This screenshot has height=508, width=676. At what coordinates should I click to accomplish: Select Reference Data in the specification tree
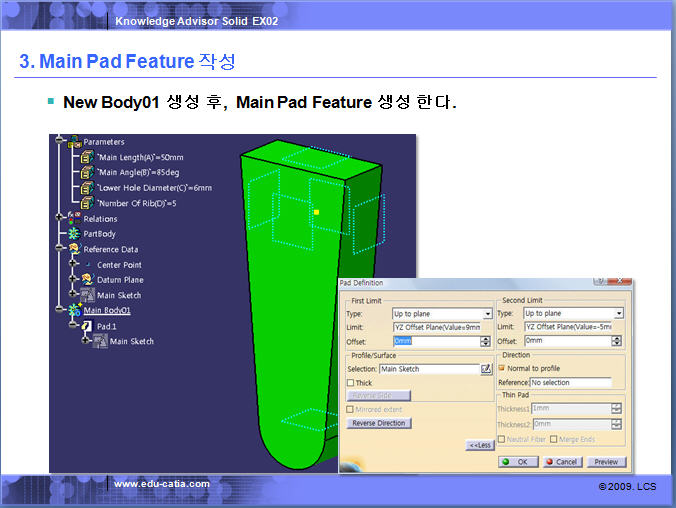point(110,249)
